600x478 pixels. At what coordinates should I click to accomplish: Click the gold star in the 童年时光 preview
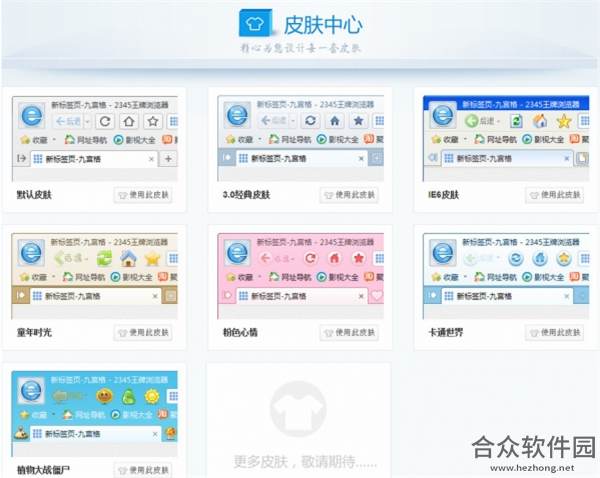(152, 259)
